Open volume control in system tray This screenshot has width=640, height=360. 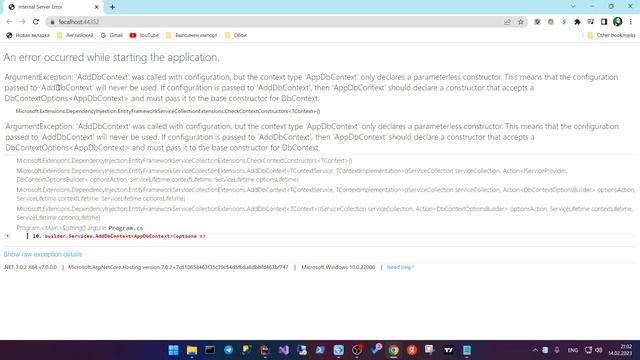pyautogui.click(x=599, y=350)
